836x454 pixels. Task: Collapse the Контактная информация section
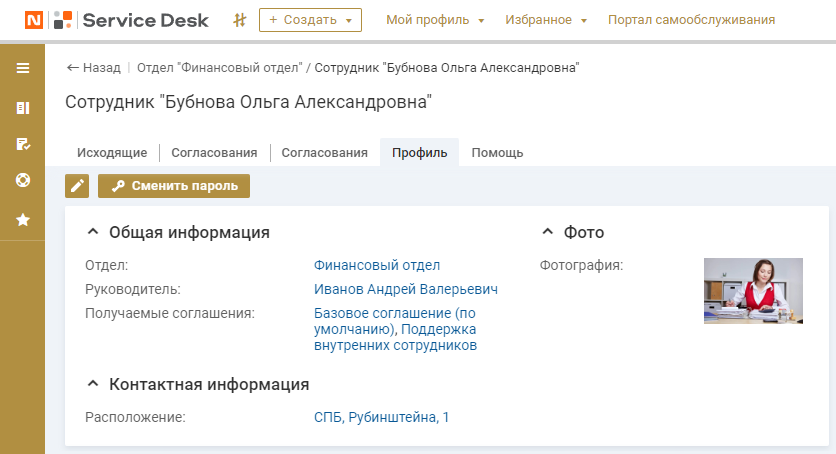click(x=93, y=384)
